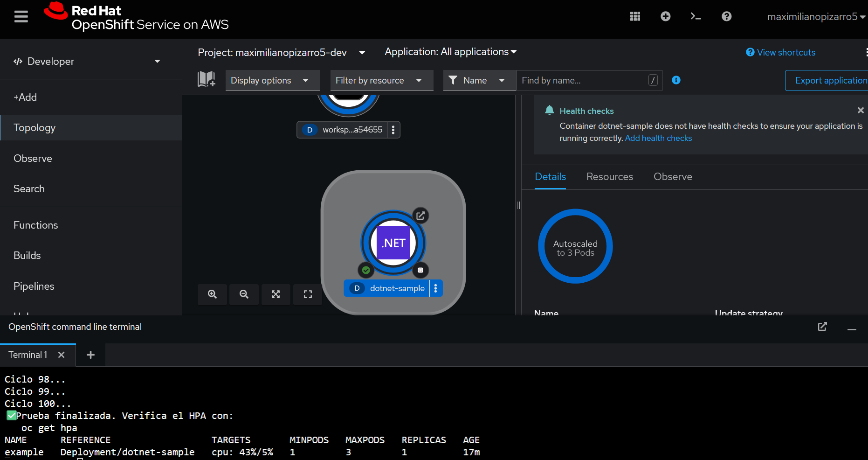This screenshot has height=460, width=868.
Task: Open kebab menu for dotnet-sample
Action: 436,288
